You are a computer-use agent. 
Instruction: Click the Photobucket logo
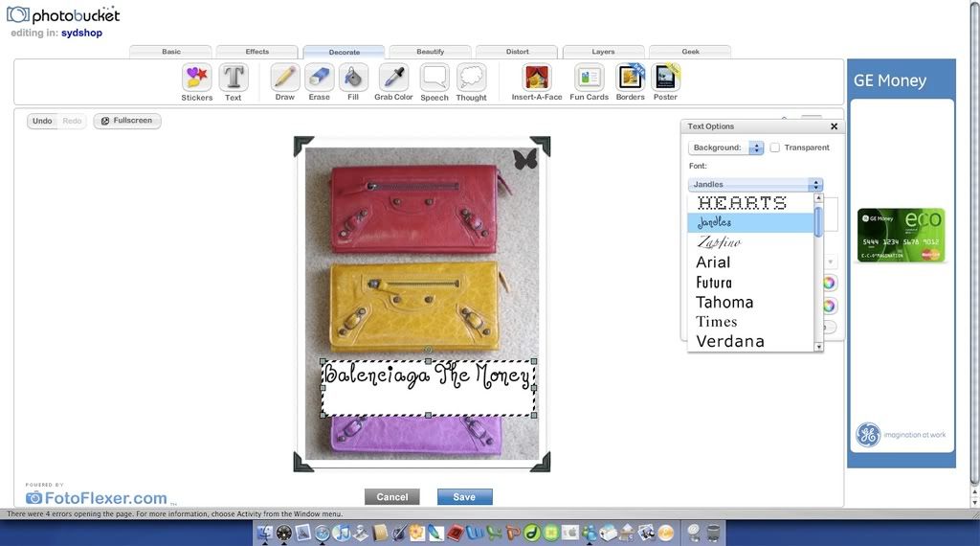[x=63, y=15]
